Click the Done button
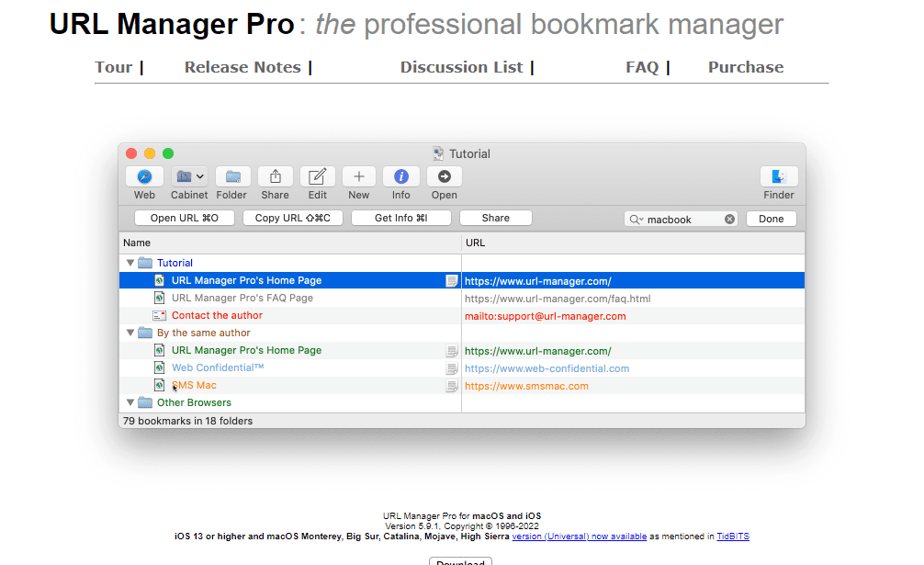Image resolution: width=924 pixels, height=565 pixels. tap(772, 219)
